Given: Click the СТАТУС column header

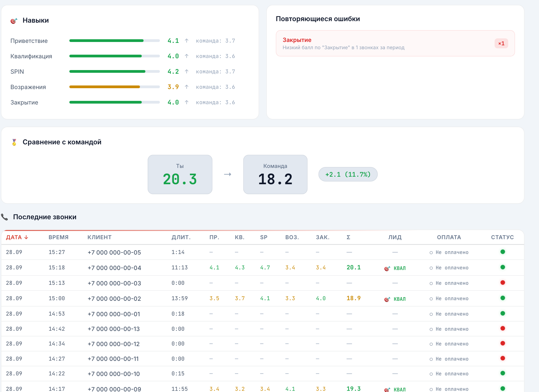Looking at the screenshot, I should (x=502, y=237).
